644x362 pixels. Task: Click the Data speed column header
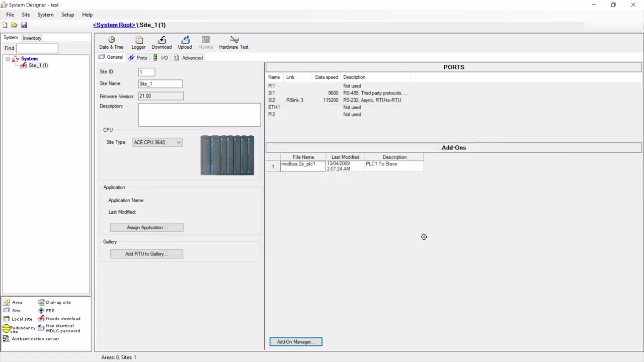coord(327,77)
